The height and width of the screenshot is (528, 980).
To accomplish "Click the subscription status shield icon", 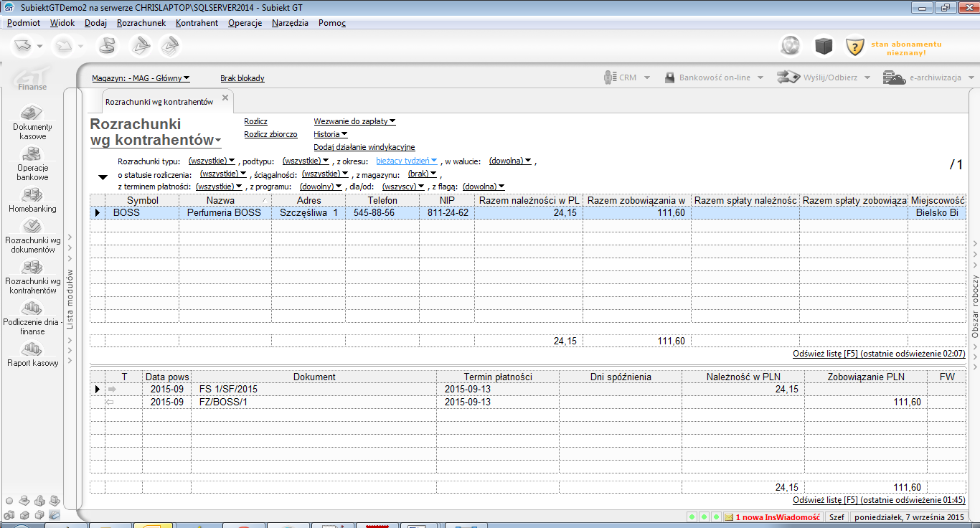I will pyautogui.click(x=854, y=47).
